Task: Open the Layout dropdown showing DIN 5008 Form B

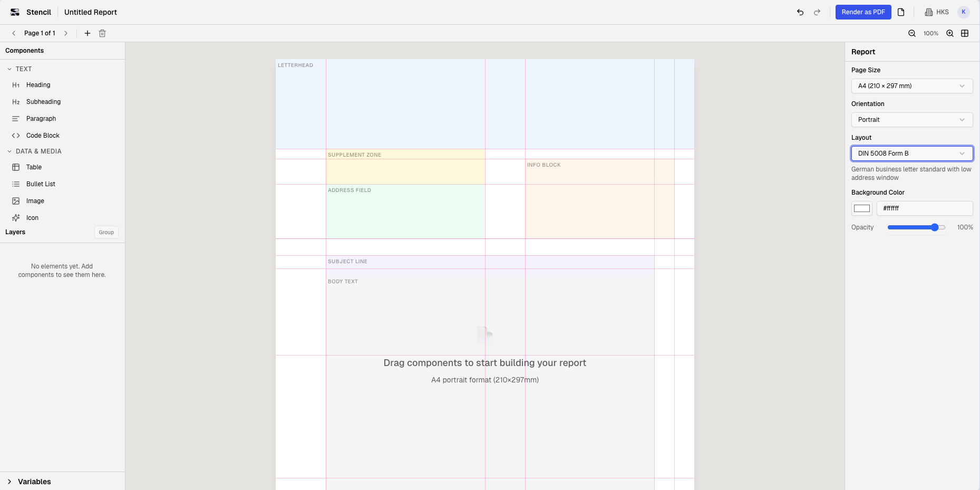Action: [x=911, y=153]
